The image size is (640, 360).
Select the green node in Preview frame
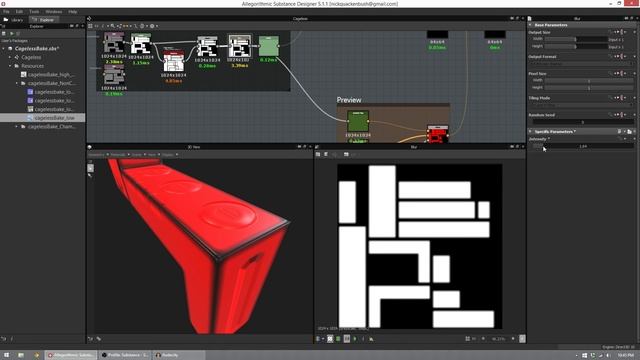coord(358,121)
